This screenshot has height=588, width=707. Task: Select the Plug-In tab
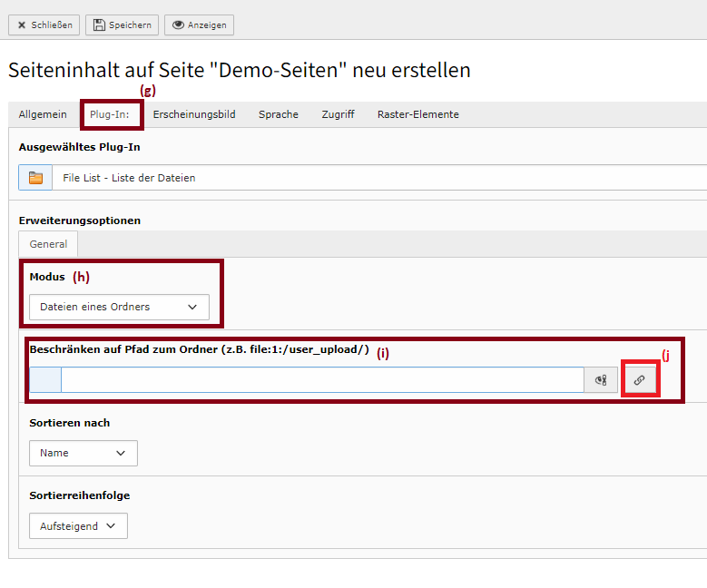(x=110, y=114)
